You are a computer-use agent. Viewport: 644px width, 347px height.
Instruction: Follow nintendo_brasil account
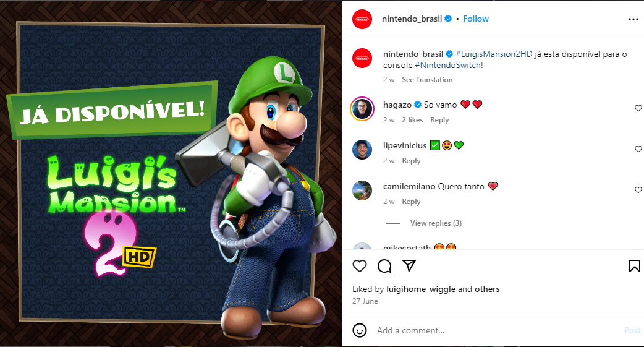pos(476,19)
